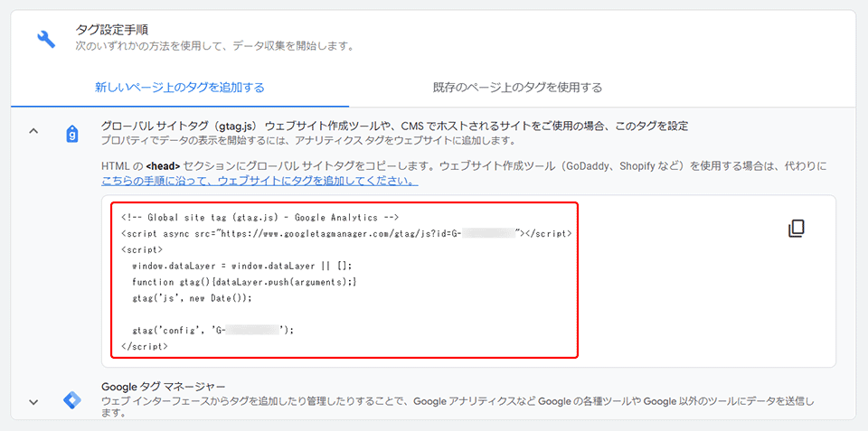Viewport: 868px width, 431px height.
Task: Click the ウェブ インターフェースからタグを追加 description
Action: point(458,407)
